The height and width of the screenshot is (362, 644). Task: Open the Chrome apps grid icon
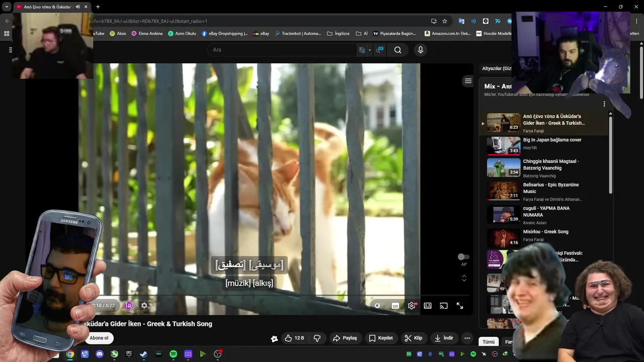(7, 34)
